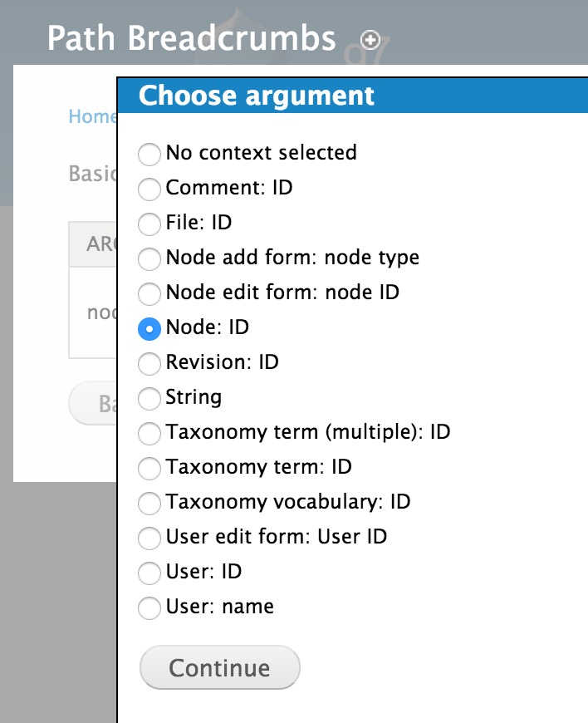Select User: ID as the argument
This screenshot has height=723, width=588.
(x=149, y=573)
